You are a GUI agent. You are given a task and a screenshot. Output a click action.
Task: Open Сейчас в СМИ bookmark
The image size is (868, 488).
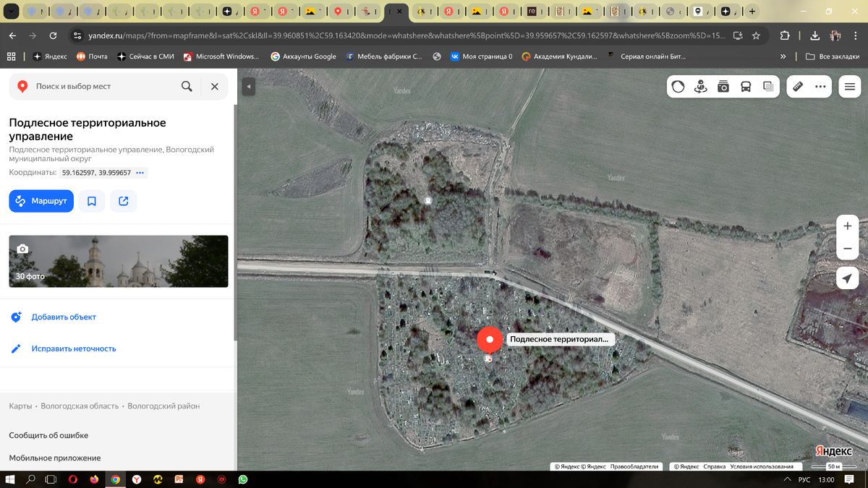(x=145, y=56)
